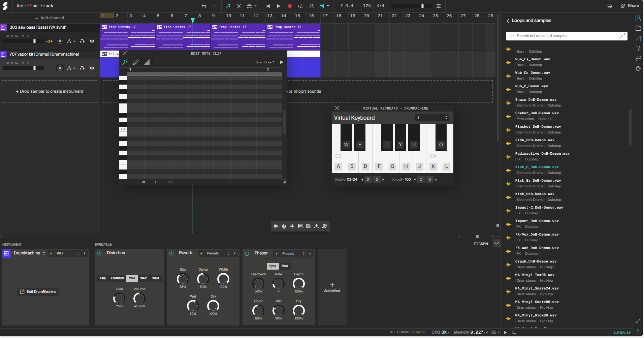644x338 pixels.
Task: Switch Phaser mode to Free
Action: tap(285, 266)
